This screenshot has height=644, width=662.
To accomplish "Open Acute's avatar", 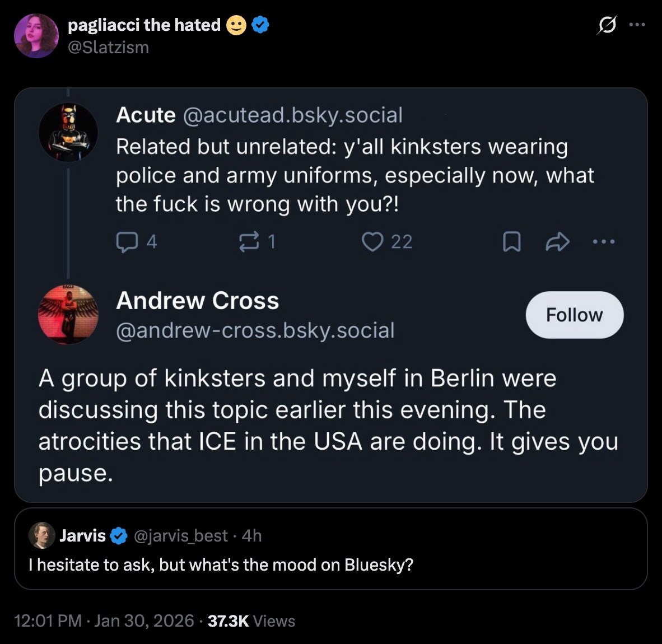I will tap(68, 133).
